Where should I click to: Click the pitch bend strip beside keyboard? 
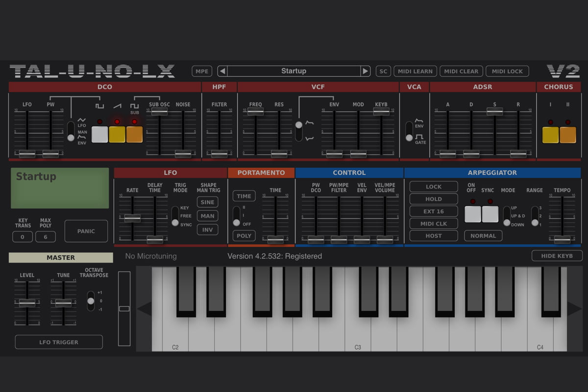click(x=124, y=309)
